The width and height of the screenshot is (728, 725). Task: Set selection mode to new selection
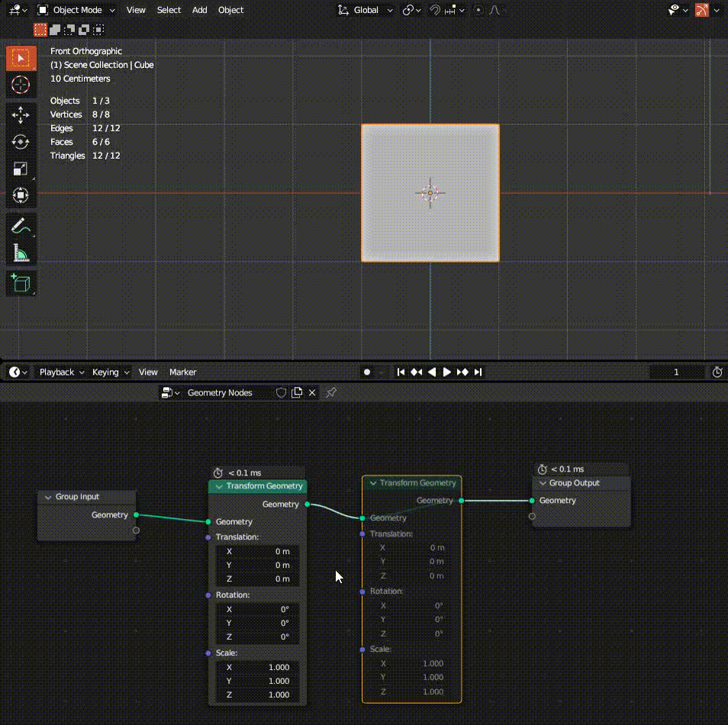pyautogui.click(x=40, y=30)
